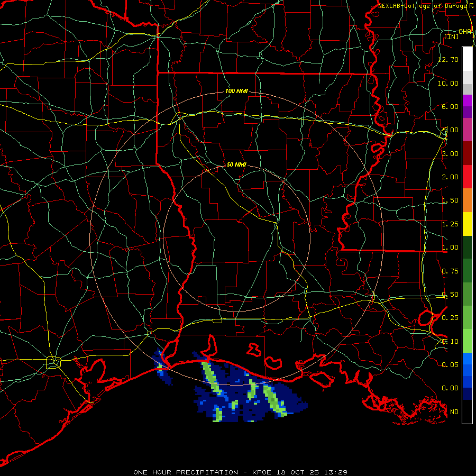Click the '0.05' legend value
Screen dimensions: 476x476
click(450, 364)
